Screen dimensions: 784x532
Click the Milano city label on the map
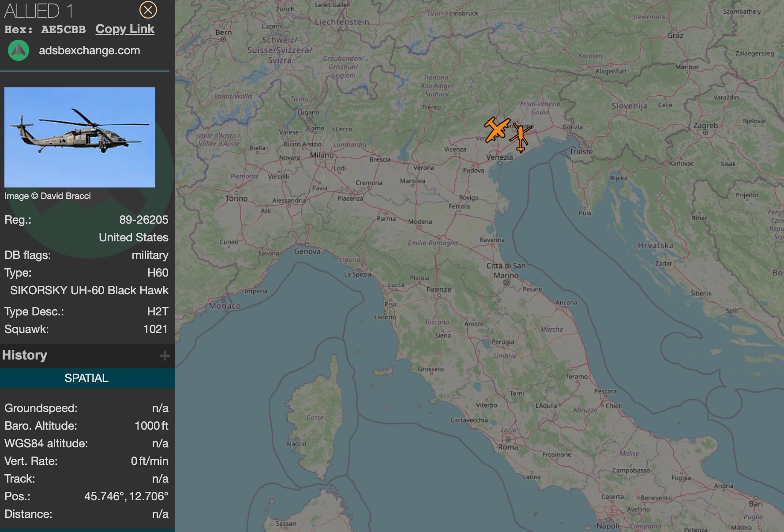322,155
